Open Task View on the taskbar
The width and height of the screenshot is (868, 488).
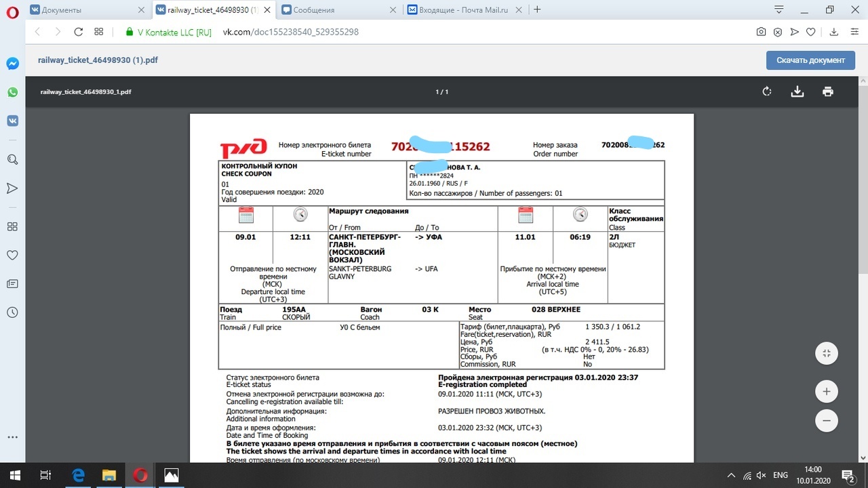click(46, 475)
